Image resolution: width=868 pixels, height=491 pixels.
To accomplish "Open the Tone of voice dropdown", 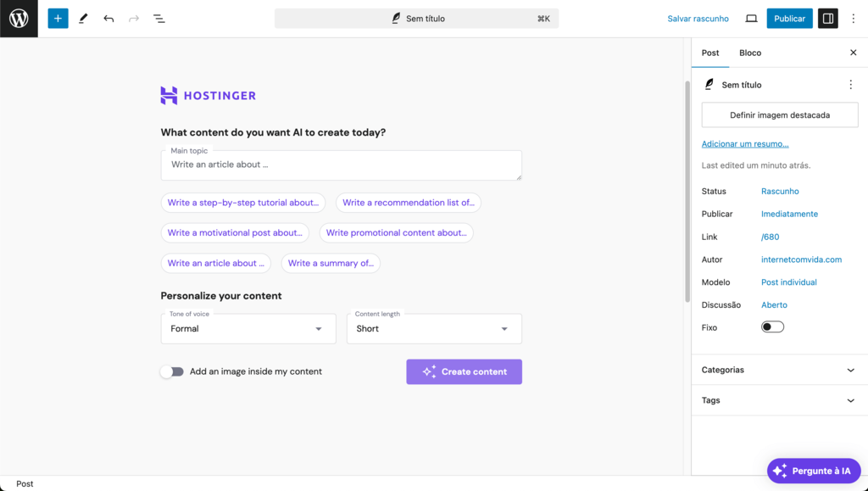I will click(x=248, y=328).
